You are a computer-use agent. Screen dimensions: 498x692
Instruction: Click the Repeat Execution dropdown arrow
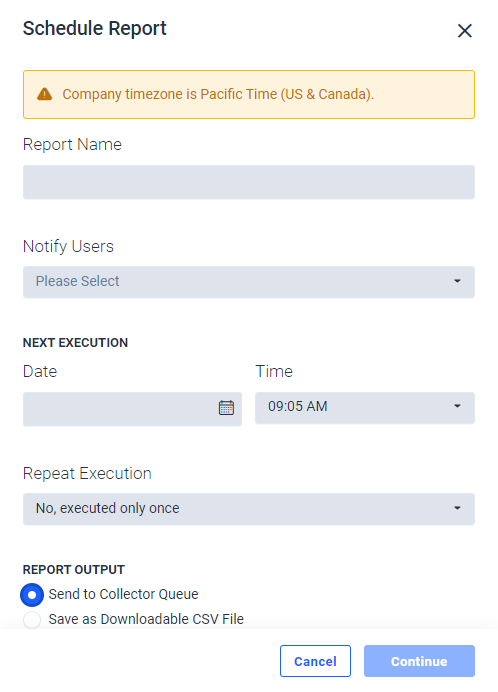coord(457,508)
